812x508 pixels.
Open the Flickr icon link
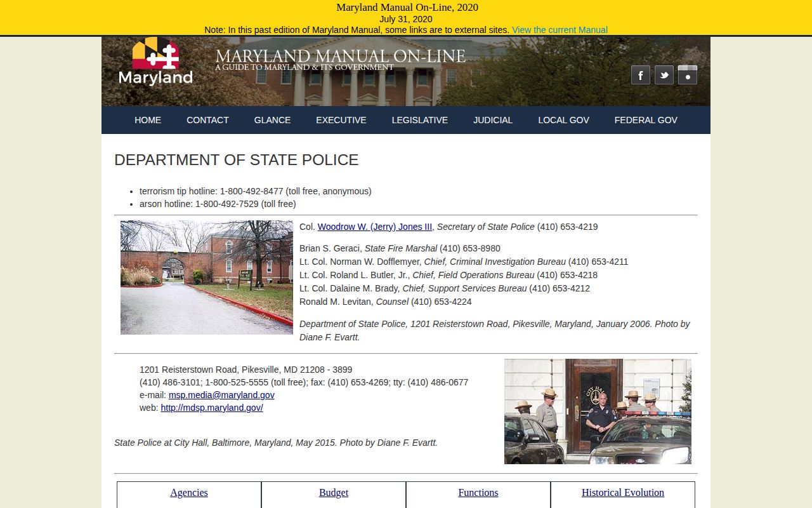(688, 75)
